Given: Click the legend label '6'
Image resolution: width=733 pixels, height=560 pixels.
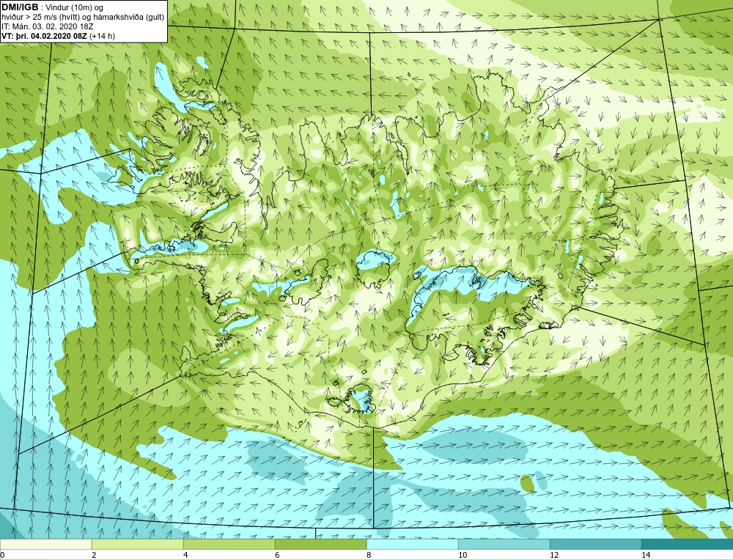Looking at the screenshot, I should point(277,555).
